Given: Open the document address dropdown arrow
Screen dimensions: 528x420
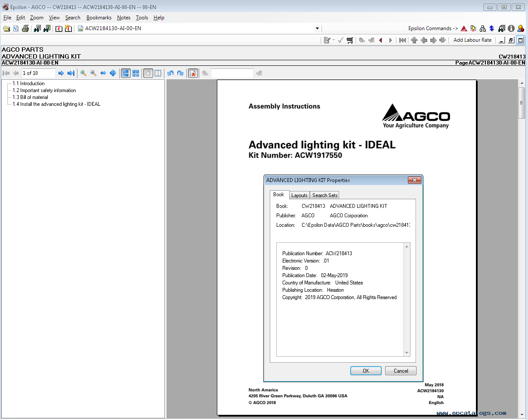Looking at the screenshot, I should (x=317, y=28).
